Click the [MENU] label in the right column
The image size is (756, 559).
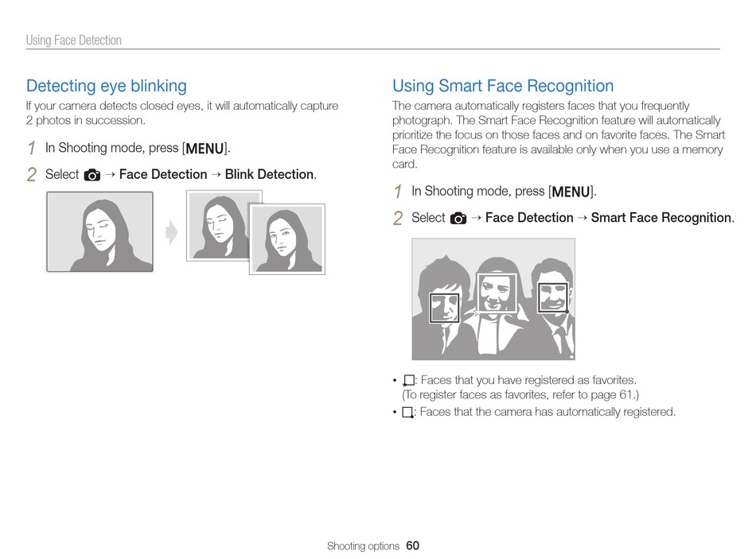pyautogui.click(x=571, y=192)
